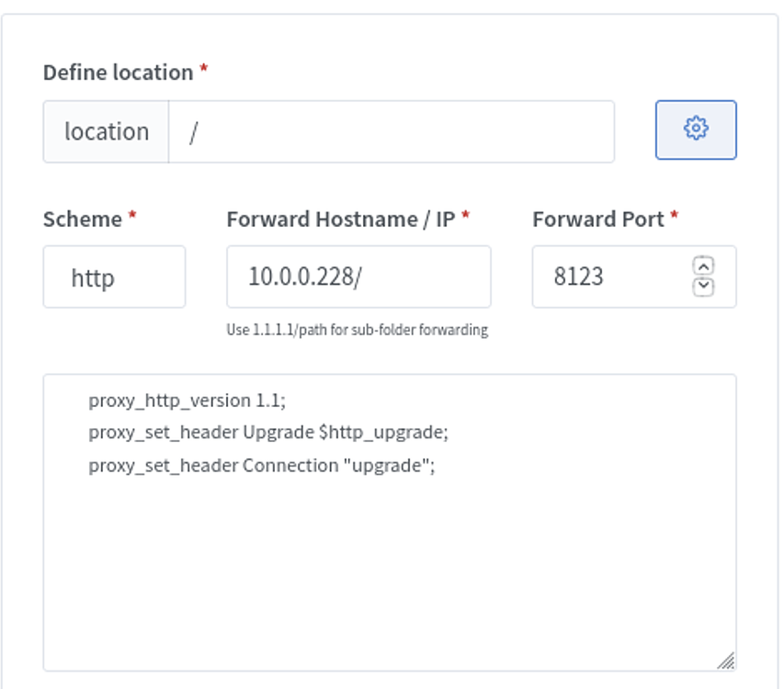784x689 pixels.
Task: Decrease the Forward Port value
Action: 703,286
